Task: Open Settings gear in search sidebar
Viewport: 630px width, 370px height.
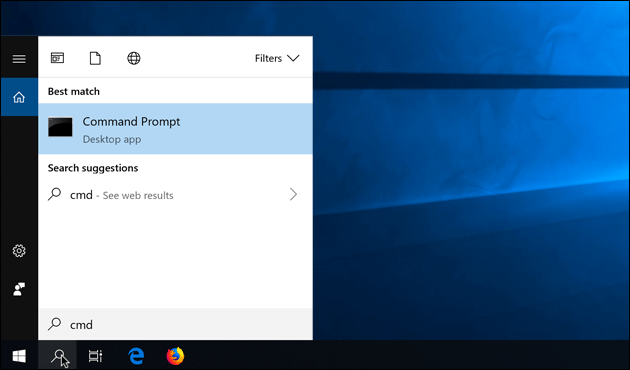Action: (19, 251)
